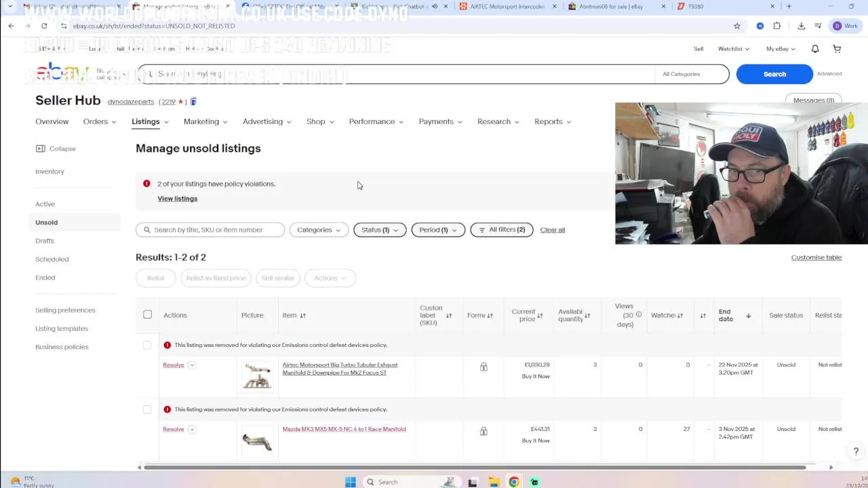Open the Overview tab
The width and height of the screenshot is (868, 488).
pyautogui.click(x=52, y=121)
